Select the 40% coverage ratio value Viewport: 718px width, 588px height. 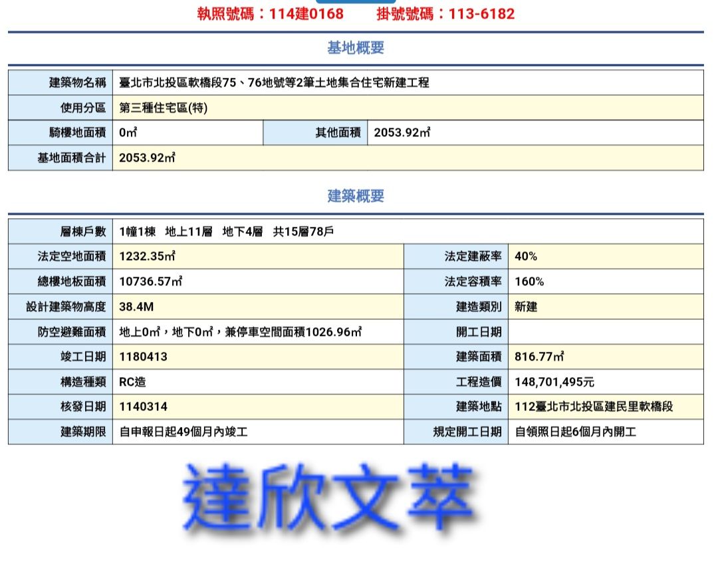526,257
